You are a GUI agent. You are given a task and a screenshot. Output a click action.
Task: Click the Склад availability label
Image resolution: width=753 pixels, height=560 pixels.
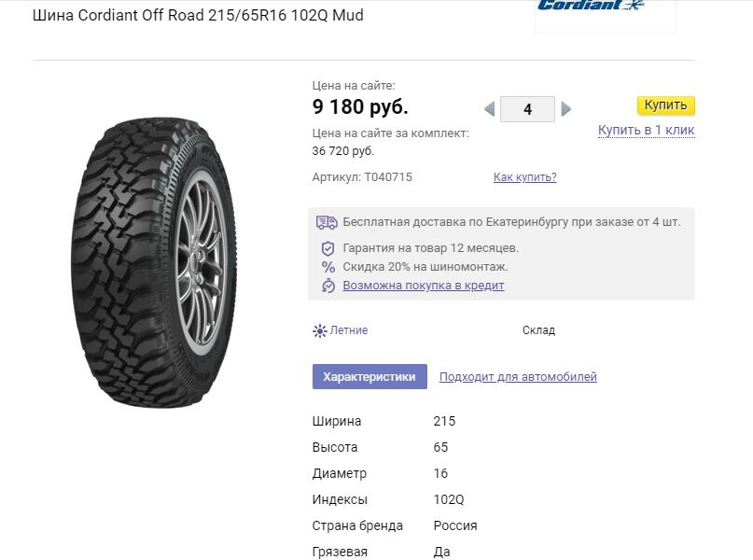point(538,330)
